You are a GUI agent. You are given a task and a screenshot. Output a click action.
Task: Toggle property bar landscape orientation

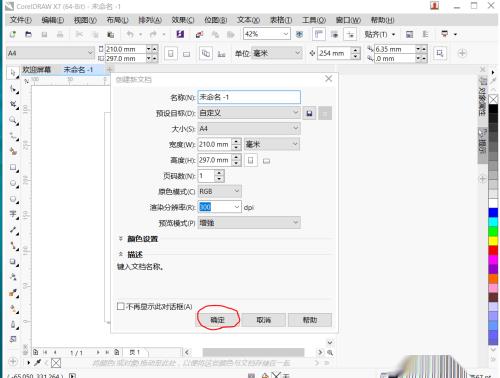click(x=186, y=54)
